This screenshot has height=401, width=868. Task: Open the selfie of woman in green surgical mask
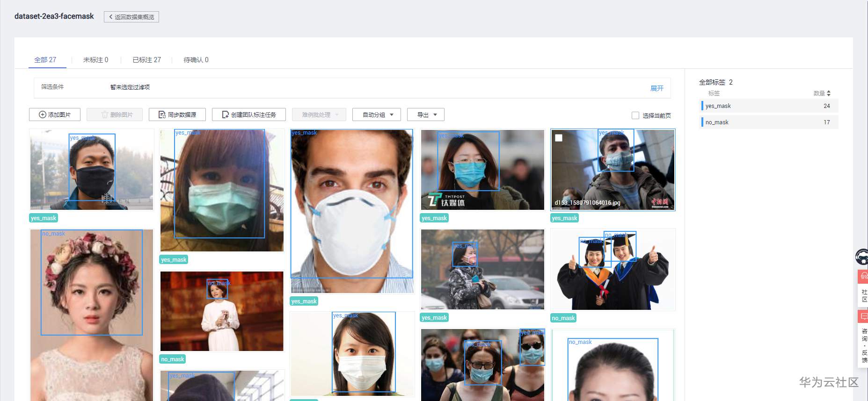coord(222,190)
